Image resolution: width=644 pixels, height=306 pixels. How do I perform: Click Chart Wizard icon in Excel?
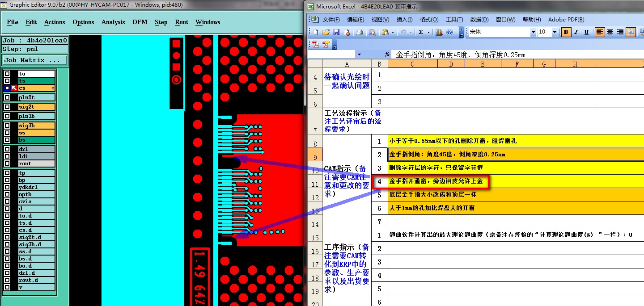(x=439, y=32)
